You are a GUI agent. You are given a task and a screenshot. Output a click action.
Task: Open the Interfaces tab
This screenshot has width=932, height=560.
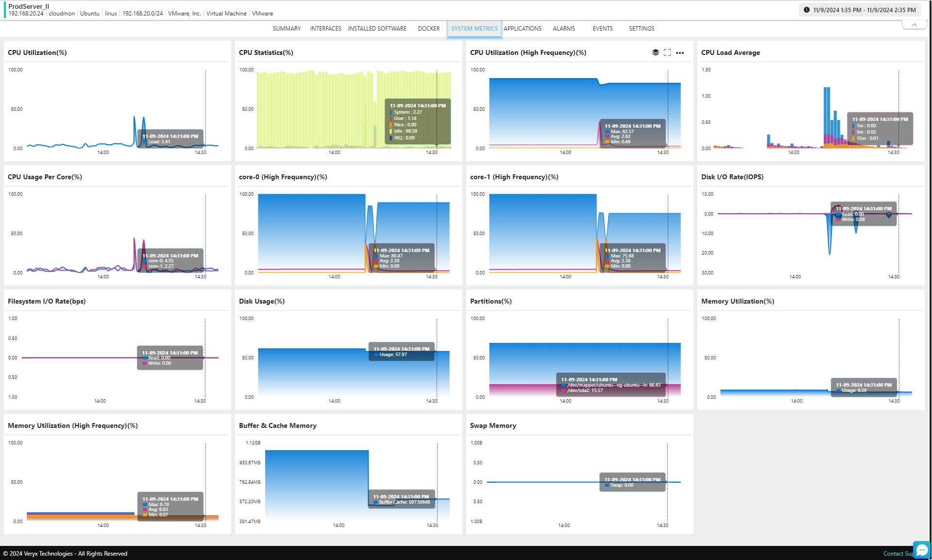pos(325,29)
